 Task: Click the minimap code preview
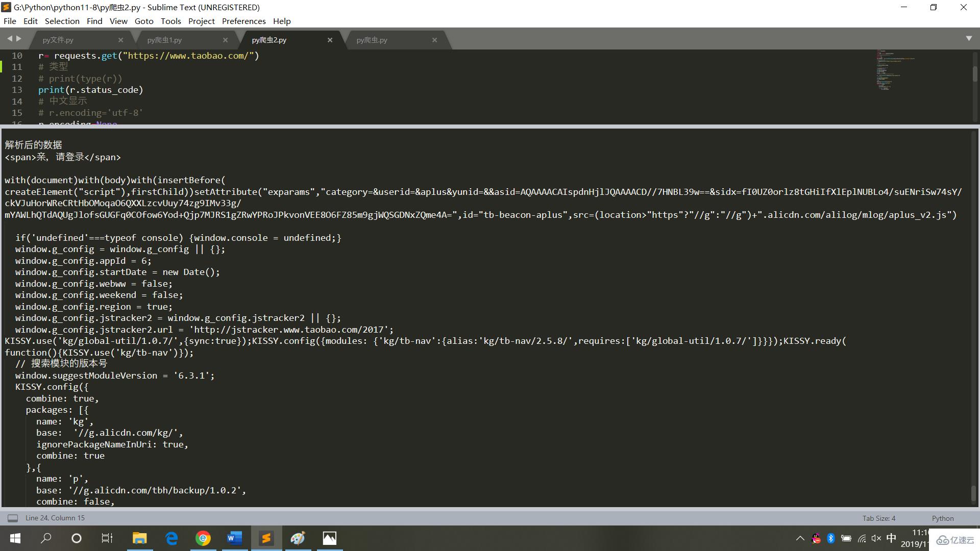point(896,70)
